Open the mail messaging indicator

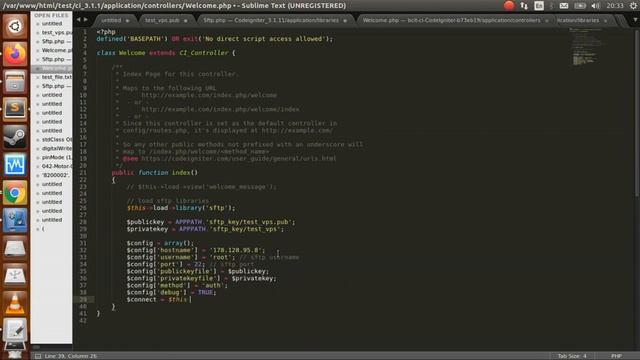(564, 5)
